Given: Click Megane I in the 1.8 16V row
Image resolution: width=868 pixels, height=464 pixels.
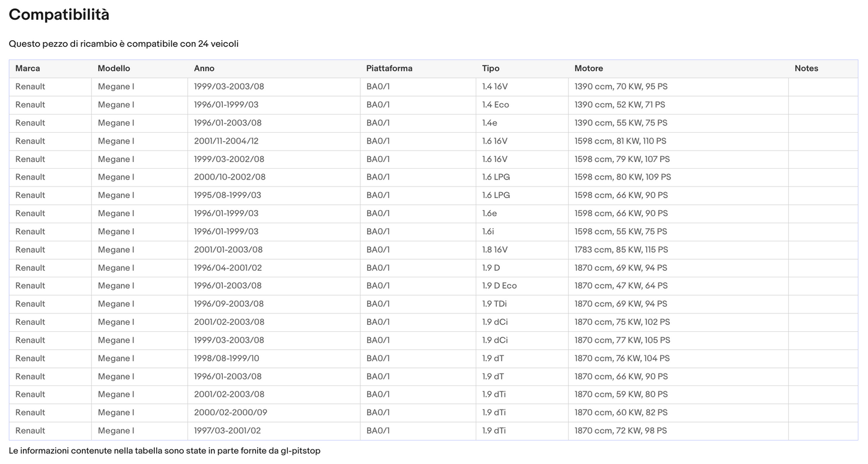Looking at the screenshot, I should click(x=116, y=250).
